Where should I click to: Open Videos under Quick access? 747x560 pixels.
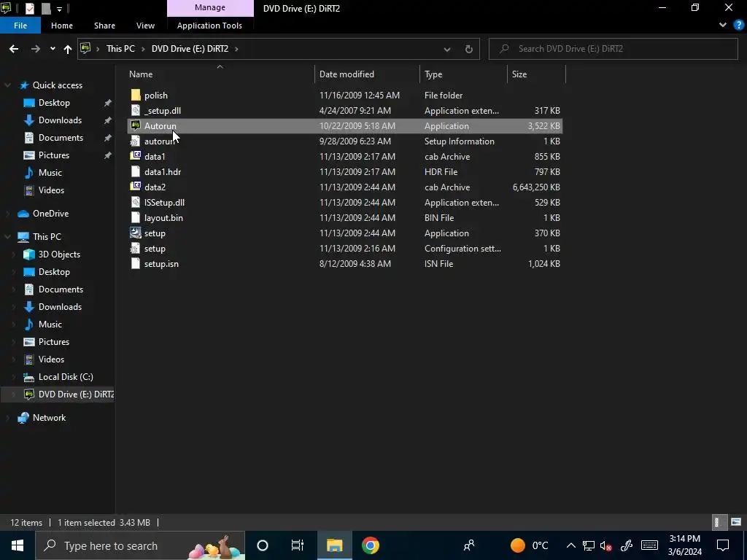tap(51, 190)
